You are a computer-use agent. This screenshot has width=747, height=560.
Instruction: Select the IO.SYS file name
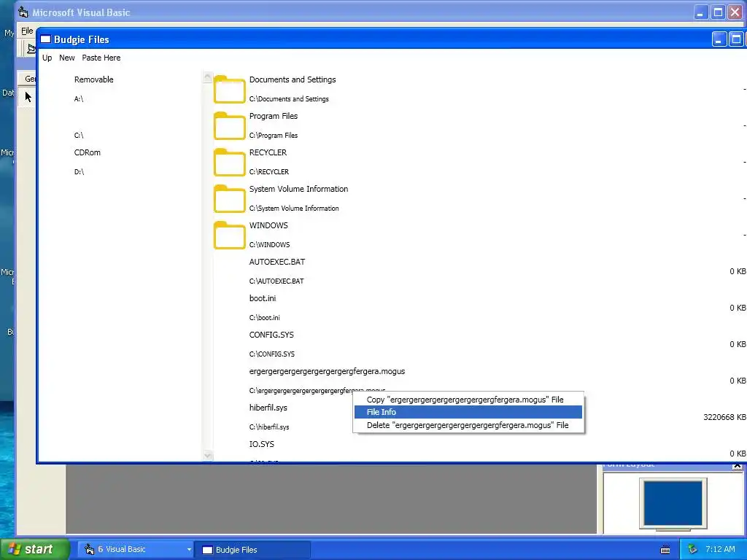click(262, 444)
